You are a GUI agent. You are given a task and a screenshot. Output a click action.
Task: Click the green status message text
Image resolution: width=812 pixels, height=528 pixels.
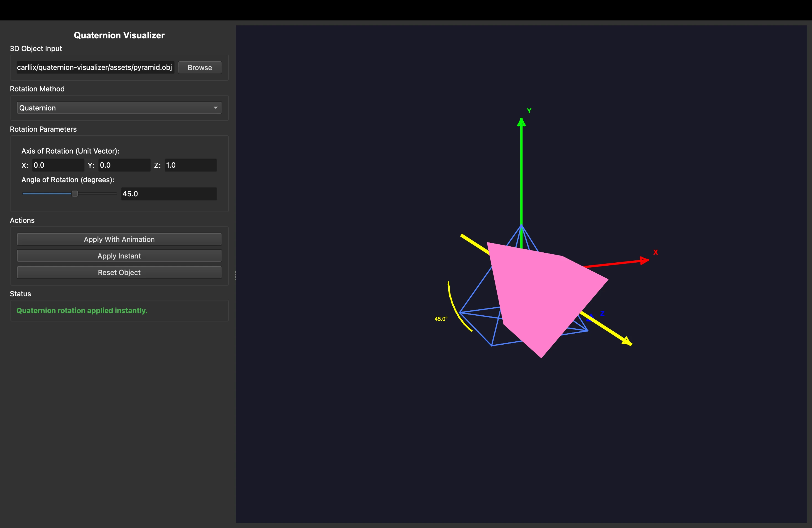tap(82, 310)
